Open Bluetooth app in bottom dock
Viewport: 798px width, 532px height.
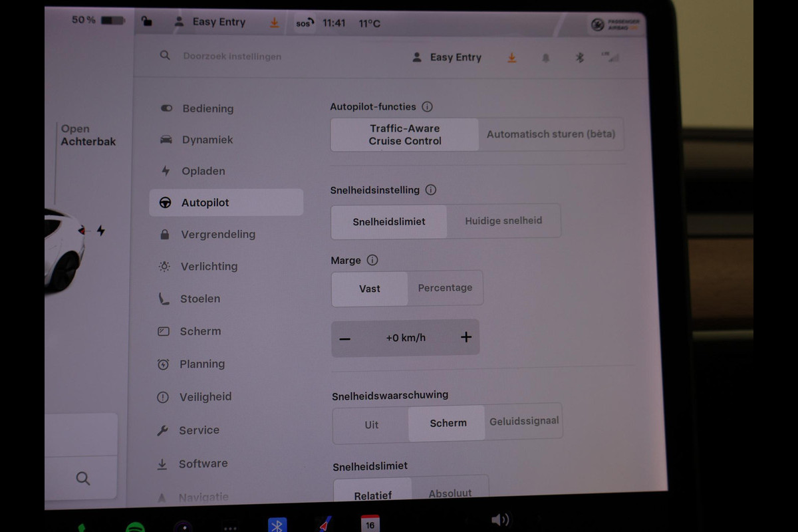277,525
